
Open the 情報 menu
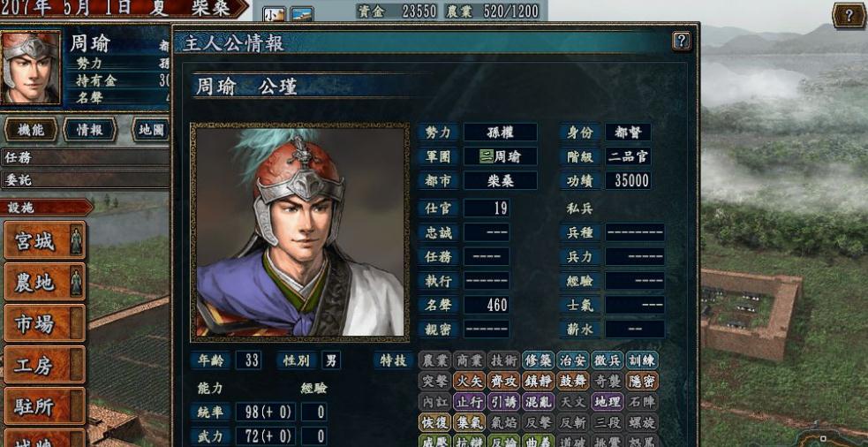(x=90, y=130)
